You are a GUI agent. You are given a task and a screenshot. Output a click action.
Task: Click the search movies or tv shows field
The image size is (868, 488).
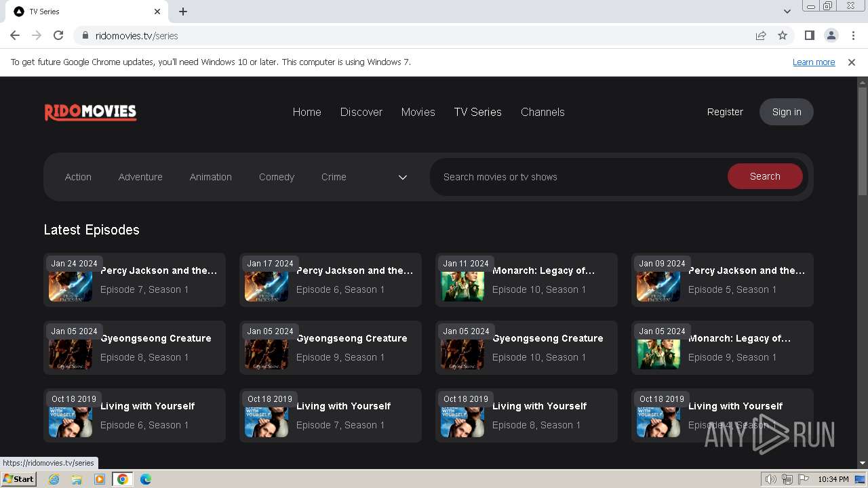[x=578, y=177]
